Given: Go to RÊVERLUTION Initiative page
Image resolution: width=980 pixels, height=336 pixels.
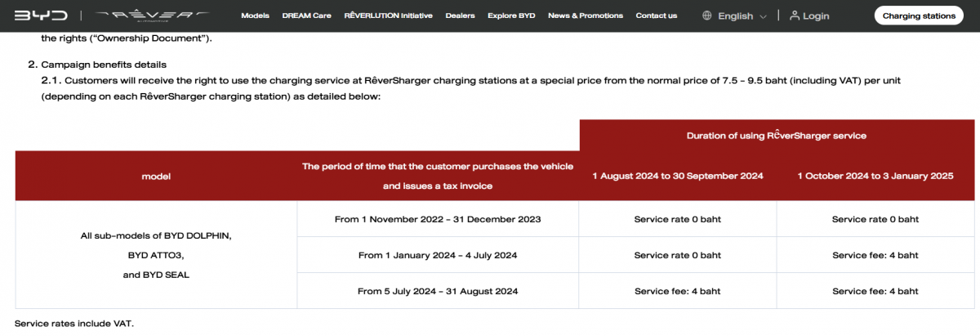Looking at the screenshot, I should [x=389, y=16].
